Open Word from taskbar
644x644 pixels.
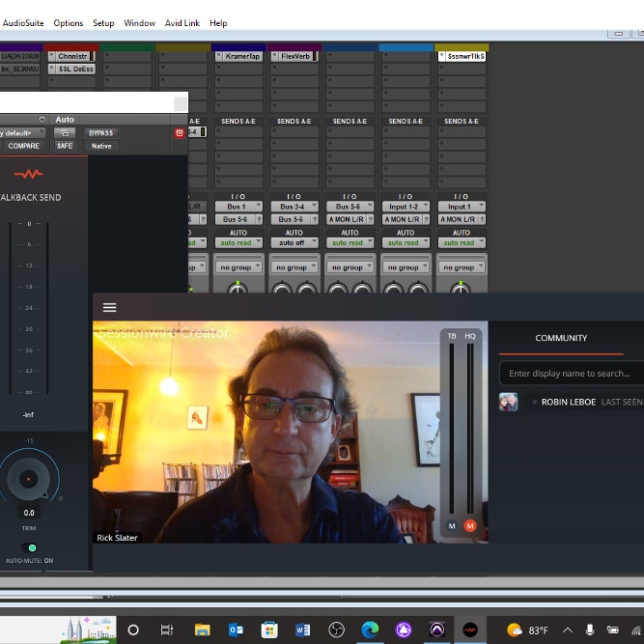pos(303,630)
